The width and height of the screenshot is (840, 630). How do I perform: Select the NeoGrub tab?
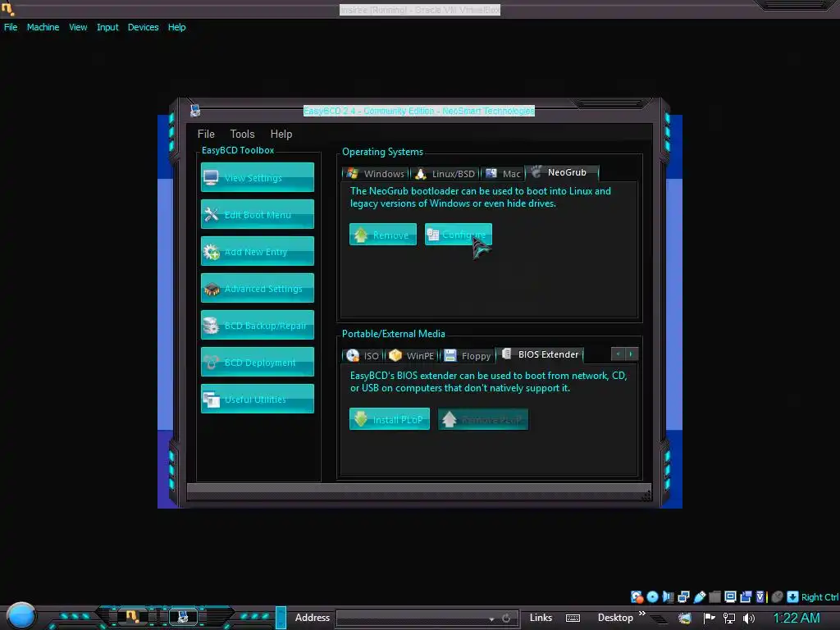click(561, 172)
